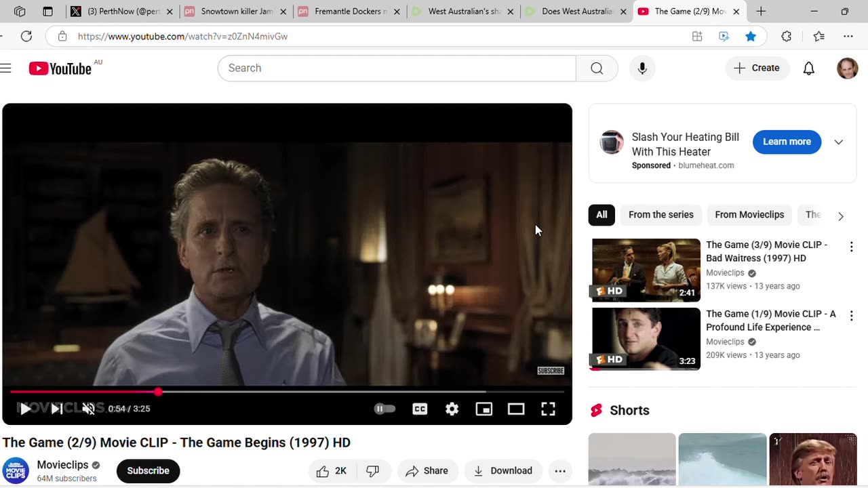Open the Movieclips channel name link
This screenshot has height=488, width=868.
point(62,465)
